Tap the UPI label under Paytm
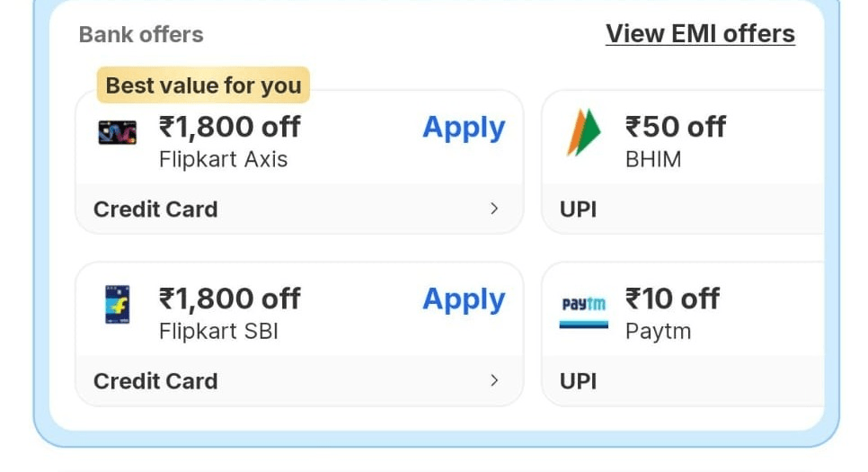 pos(578,381)
